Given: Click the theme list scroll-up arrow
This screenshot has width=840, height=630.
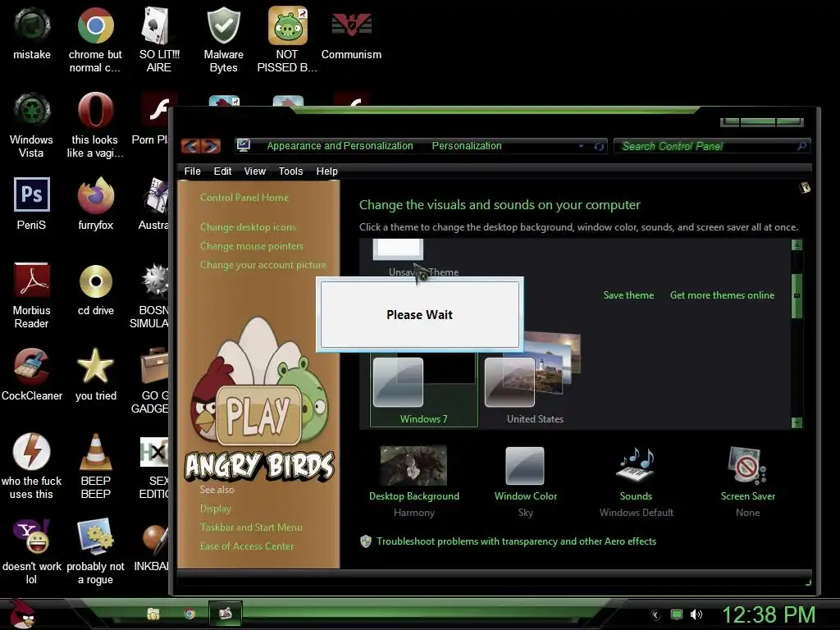Looking at the screenshot, I should pos(797,245).
